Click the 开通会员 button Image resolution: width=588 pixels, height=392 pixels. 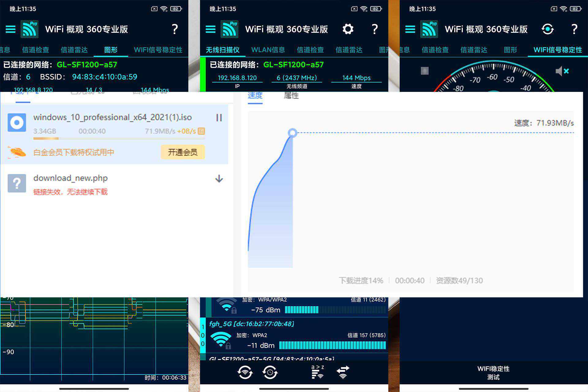click(x=183, y=152)
